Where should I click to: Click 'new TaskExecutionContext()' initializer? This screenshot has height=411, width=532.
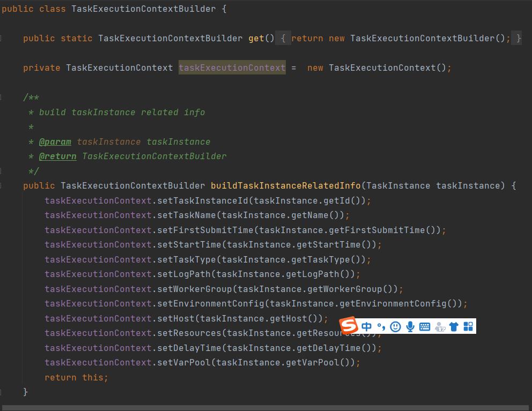[376, 68]
